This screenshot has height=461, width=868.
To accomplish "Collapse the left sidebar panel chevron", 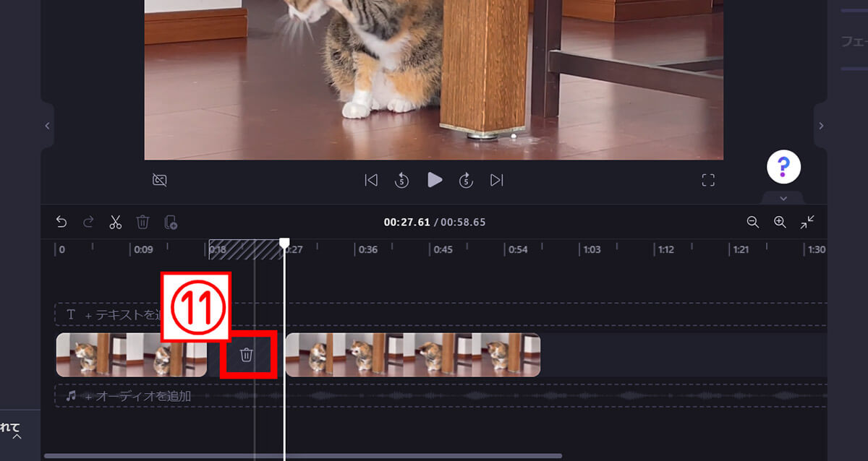I will pyautogui.click(x=47, y=126).
